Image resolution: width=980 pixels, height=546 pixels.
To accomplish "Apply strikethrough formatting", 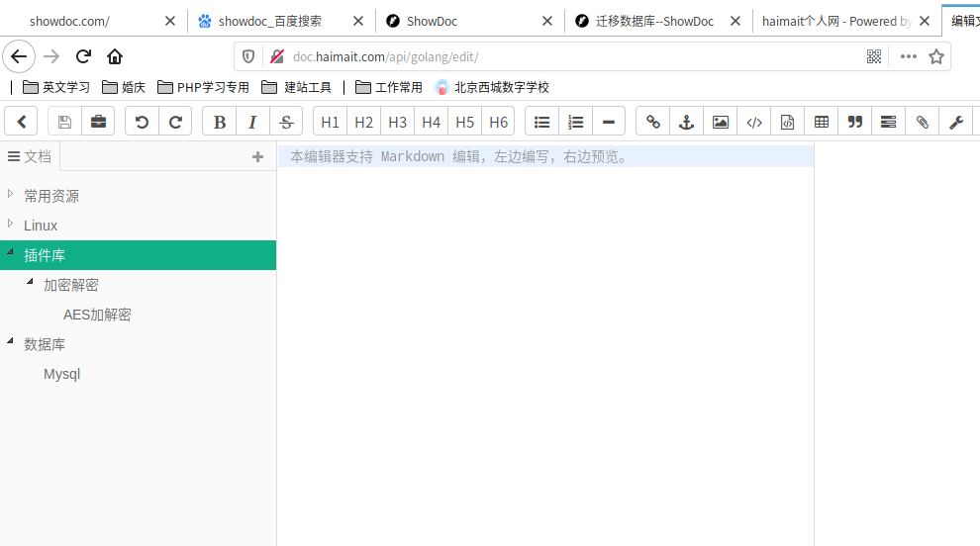I will click(286, 122).
